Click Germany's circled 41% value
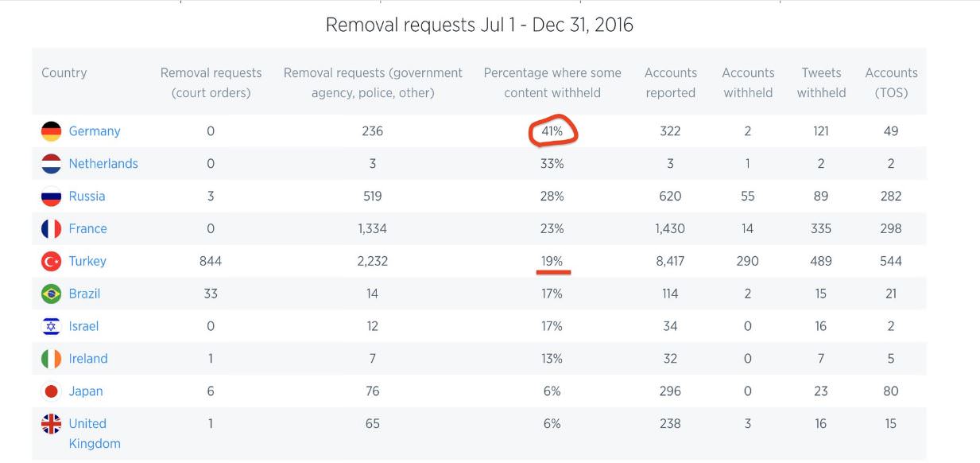Screen dimensions: 980x463 click(552, 131)
